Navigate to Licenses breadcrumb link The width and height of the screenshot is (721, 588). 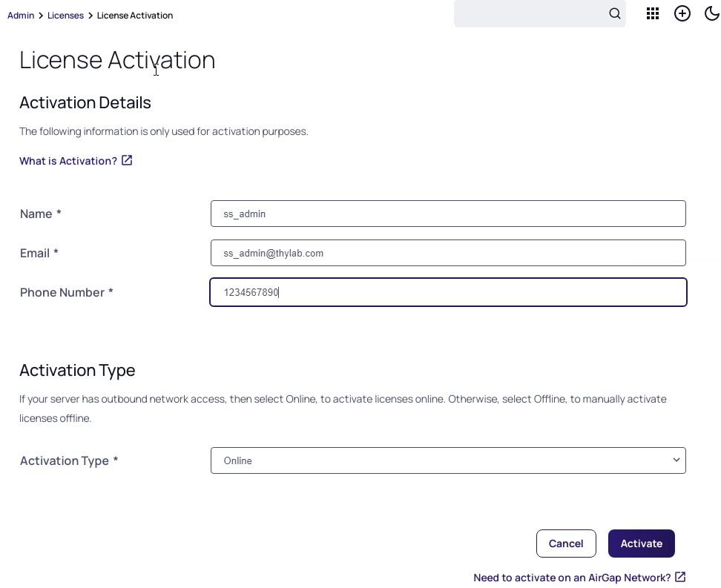tap(65, 16)
